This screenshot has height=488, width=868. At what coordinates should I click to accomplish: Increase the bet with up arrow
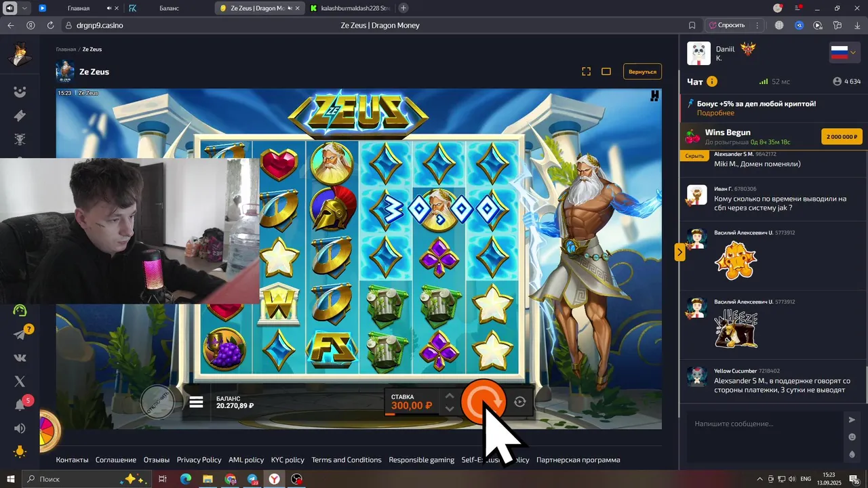449,396
